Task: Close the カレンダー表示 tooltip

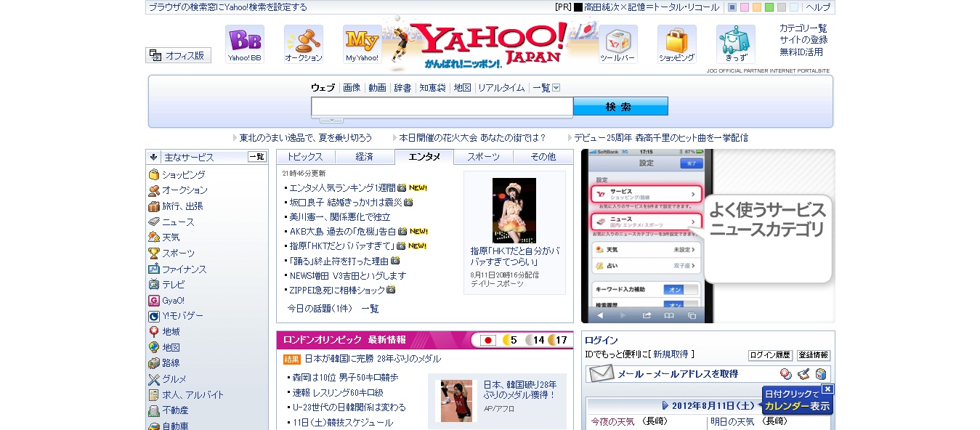Action: pyautogui.click(x=828, y=389)
